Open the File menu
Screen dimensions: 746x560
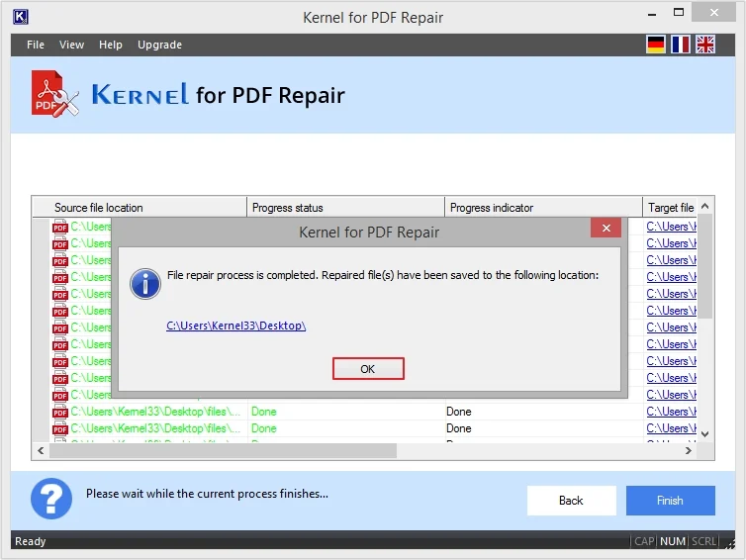pos(36,45)
